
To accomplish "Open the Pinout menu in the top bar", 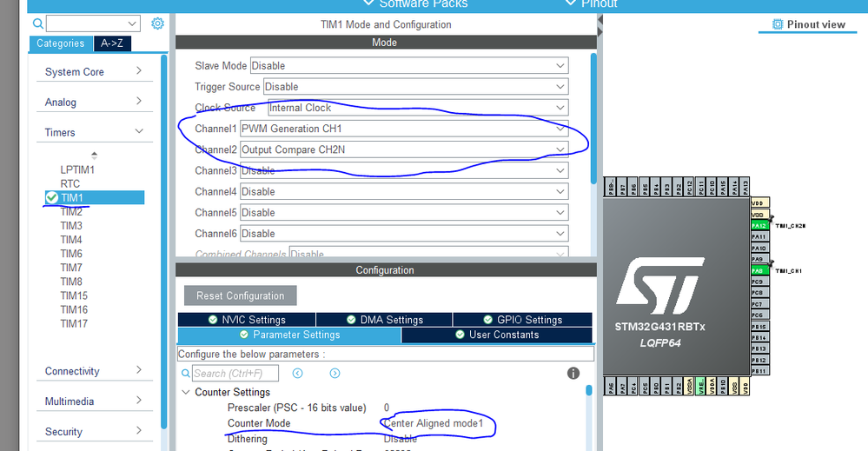I will coord(591,3).
